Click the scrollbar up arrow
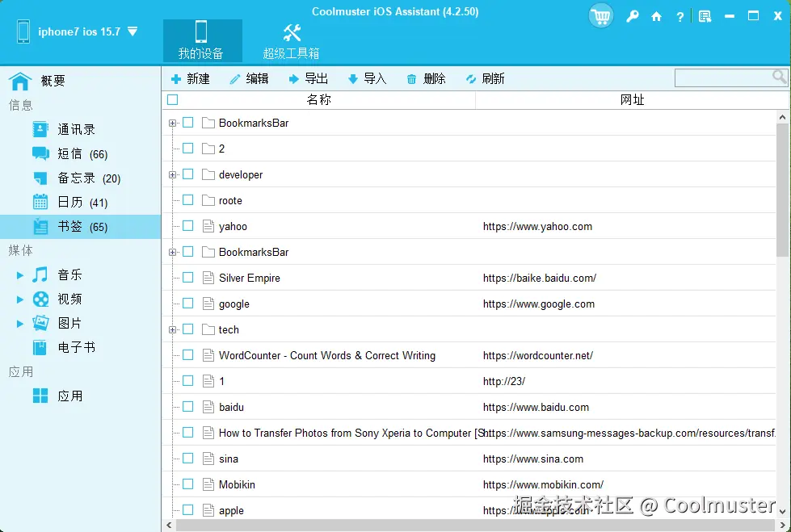Image resolution: width=791 pixels, height=532 pixels. [x=782, y=117]
